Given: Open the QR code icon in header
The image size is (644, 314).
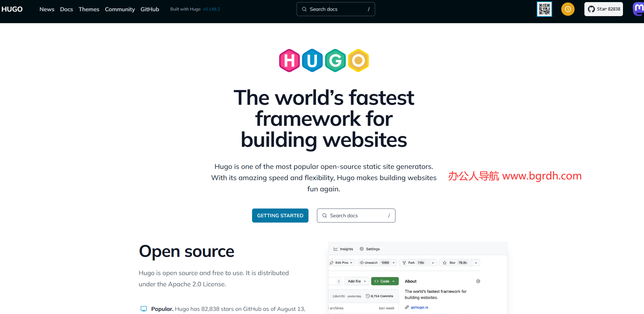Looking at the screenshot, I should pos(544,9).
